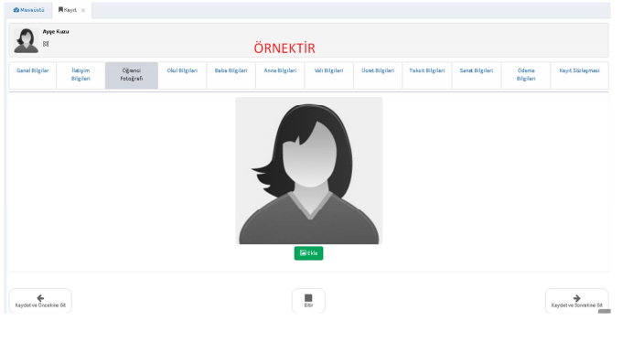Screen dimensions: 633x364
Task: Select the Öğrenci Fotoğrafı tab
Action: (x=132, y=75)
